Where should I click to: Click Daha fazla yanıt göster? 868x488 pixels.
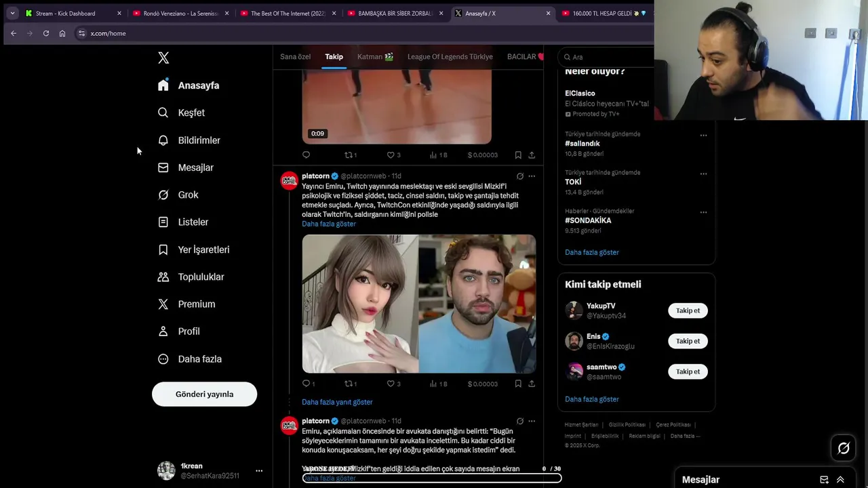(337, 402)
